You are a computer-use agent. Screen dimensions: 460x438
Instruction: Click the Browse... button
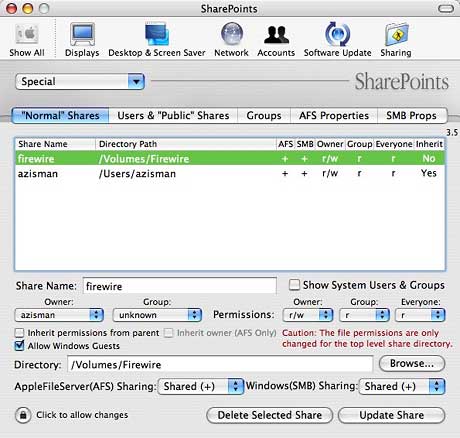point(412,363)
